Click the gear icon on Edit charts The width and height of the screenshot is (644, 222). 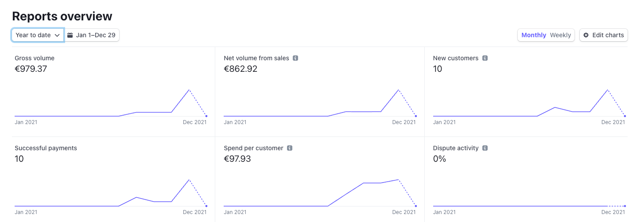tap(586, 35)
